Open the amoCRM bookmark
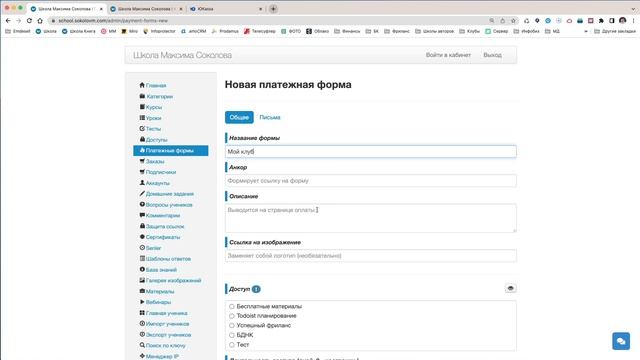 pos(193,31)
